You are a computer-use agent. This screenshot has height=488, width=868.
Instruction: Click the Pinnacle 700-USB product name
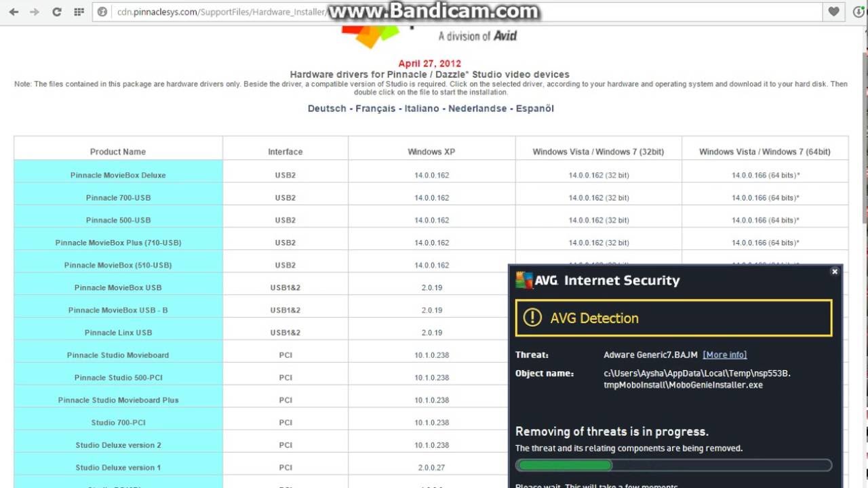(118, 198)
